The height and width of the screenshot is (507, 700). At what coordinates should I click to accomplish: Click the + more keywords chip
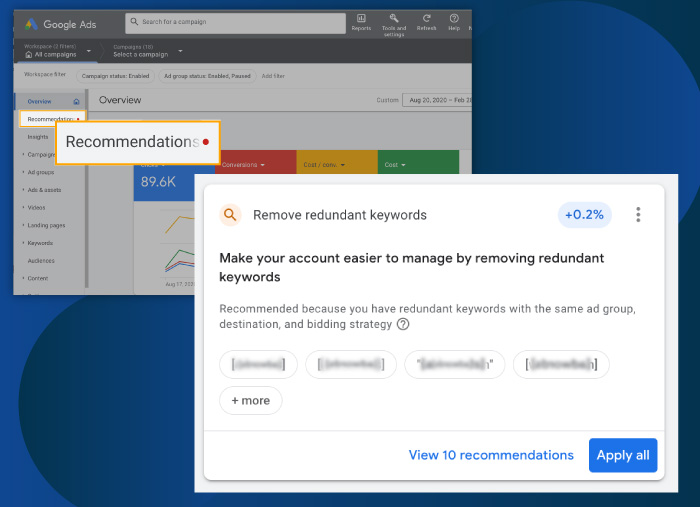pyautogui.click(x=251, y=401)
